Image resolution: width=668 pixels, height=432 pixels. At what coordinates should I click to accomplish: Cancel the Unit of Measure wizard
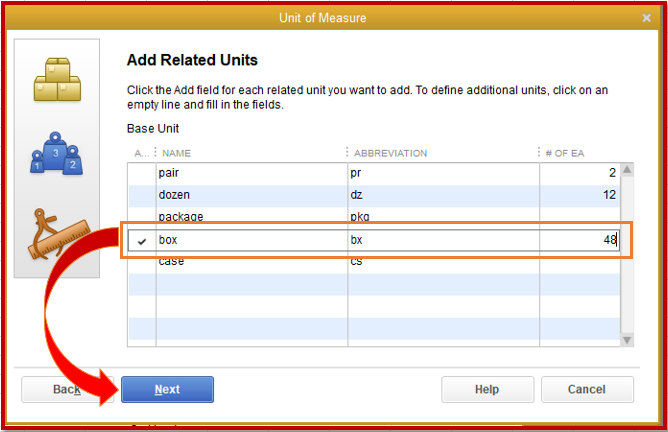(587, 389)
